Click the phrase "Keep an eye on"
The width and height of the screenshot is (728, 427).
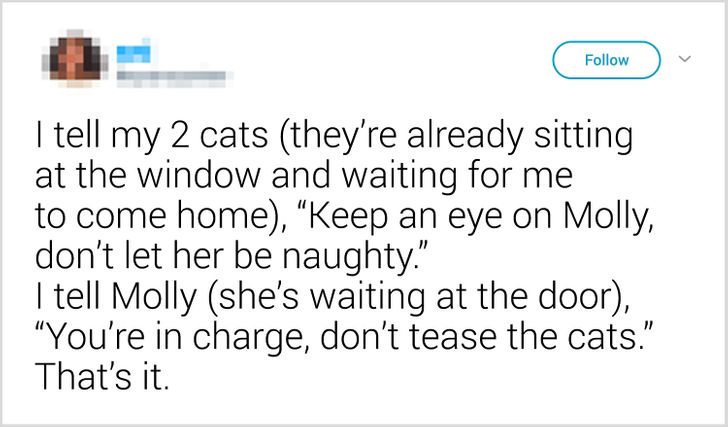tap(423, 217)
